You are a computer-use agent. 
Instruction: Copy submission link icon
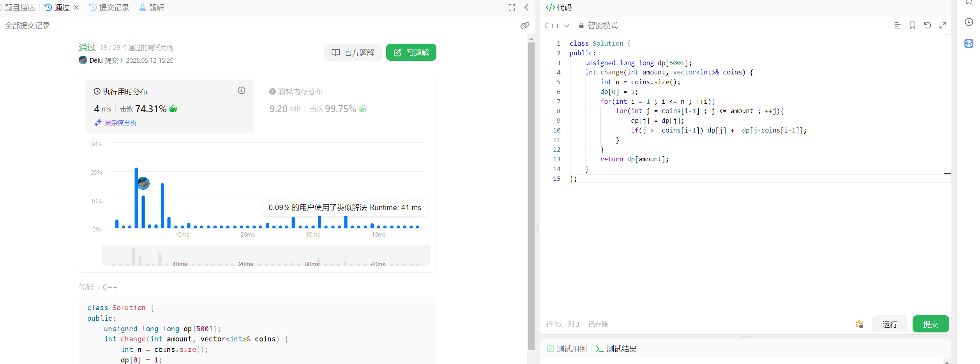524,25
